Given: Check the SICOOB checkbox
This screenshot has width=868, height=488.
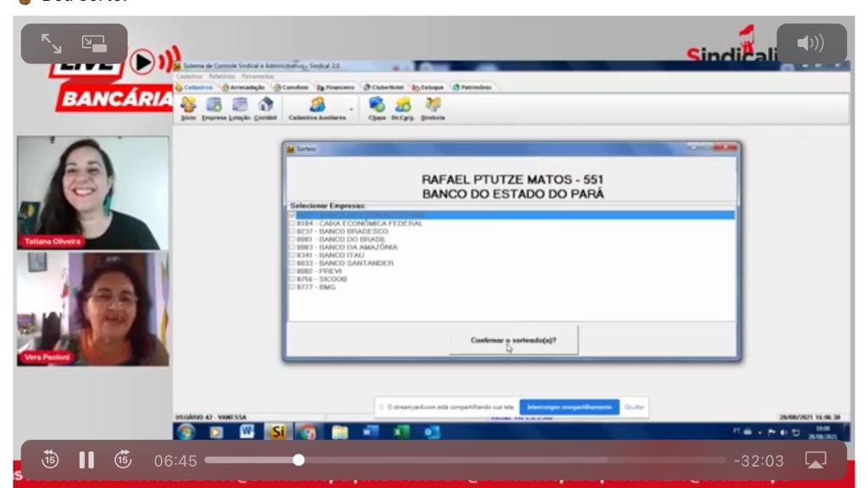Looking at the screenshot, I should tap(292, 280).
